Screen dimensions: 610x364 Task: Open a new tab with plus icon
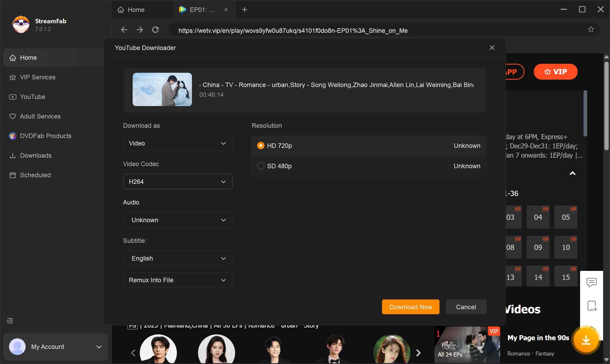[245, 10]
